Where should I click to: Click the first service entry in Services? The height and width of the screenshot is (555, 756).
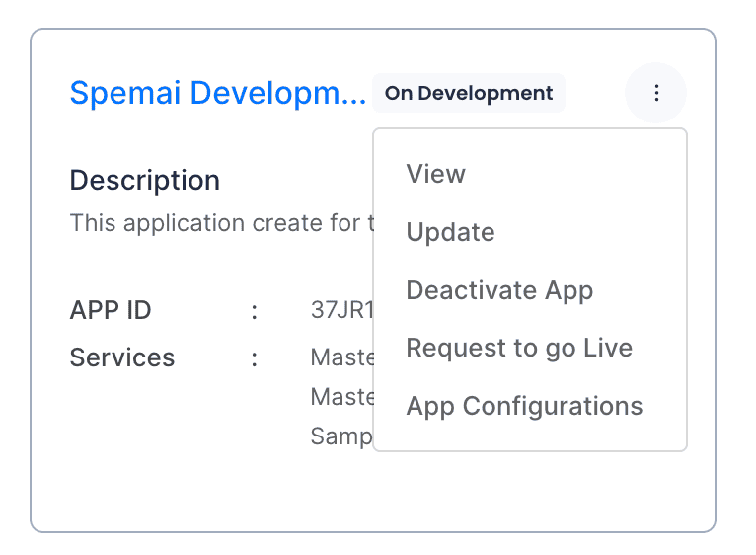click(341, 357)
